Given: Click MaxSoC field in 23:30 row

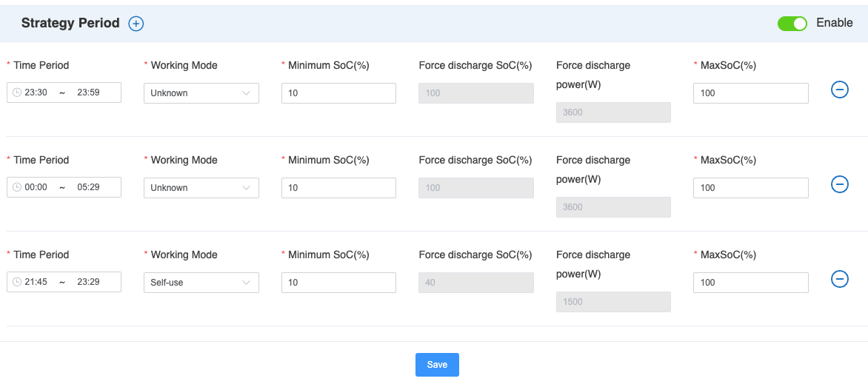Looking at the screenshot, I should (750, 93).
